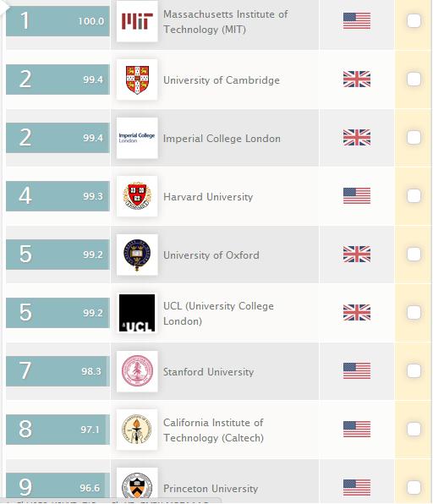This screenshot has width=433, height=504.
Task: Click the black UCL logo
Action: coord(137,313)
